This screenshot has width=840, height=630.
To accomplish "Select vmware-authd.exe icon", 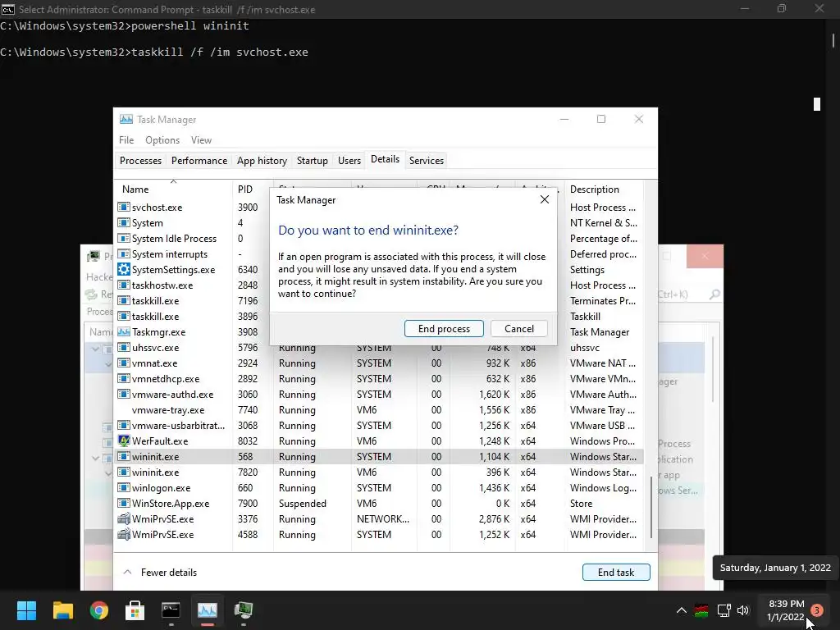I will coord(124,394).
